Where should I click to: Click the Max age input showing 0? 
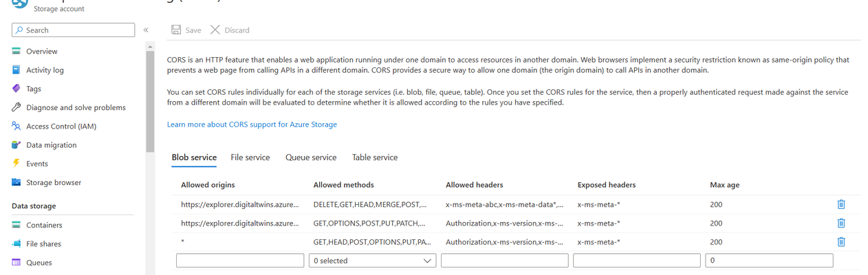click(x=769, y=261)
